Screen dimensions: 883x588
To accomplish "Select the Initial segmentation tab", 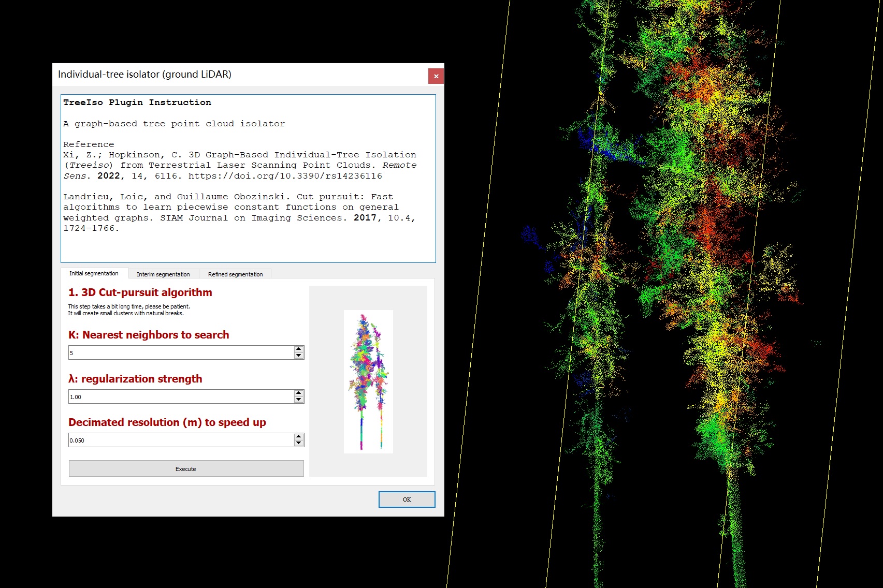I will coord(94,273).
